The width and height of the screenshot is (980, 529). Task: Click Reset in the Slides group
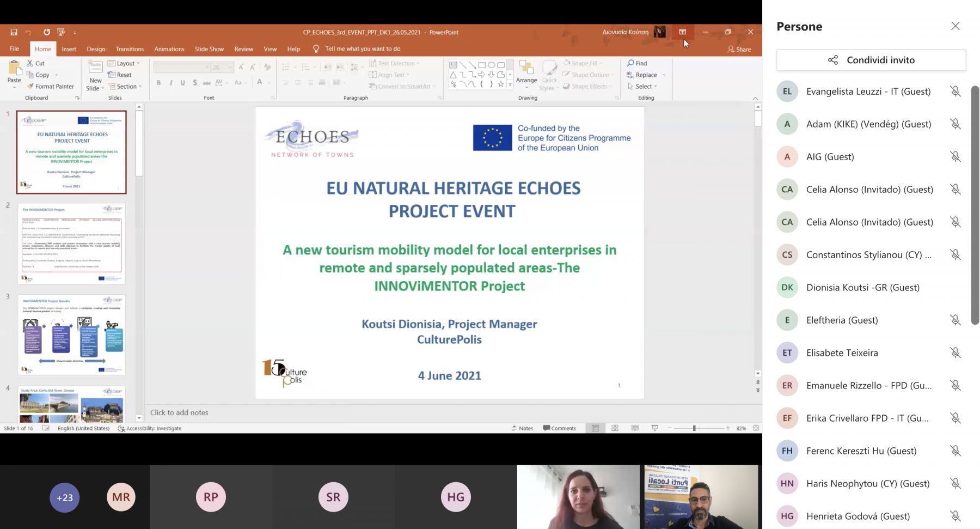point(120,75)
